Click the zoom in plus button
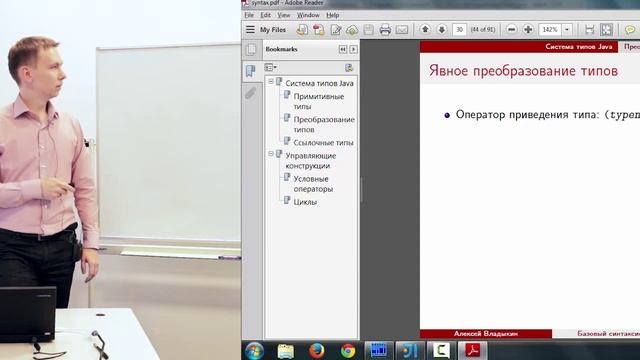Image resolution: width=640 pixels, height=360 pixels. pyautogui.click(x=528, y=29)
